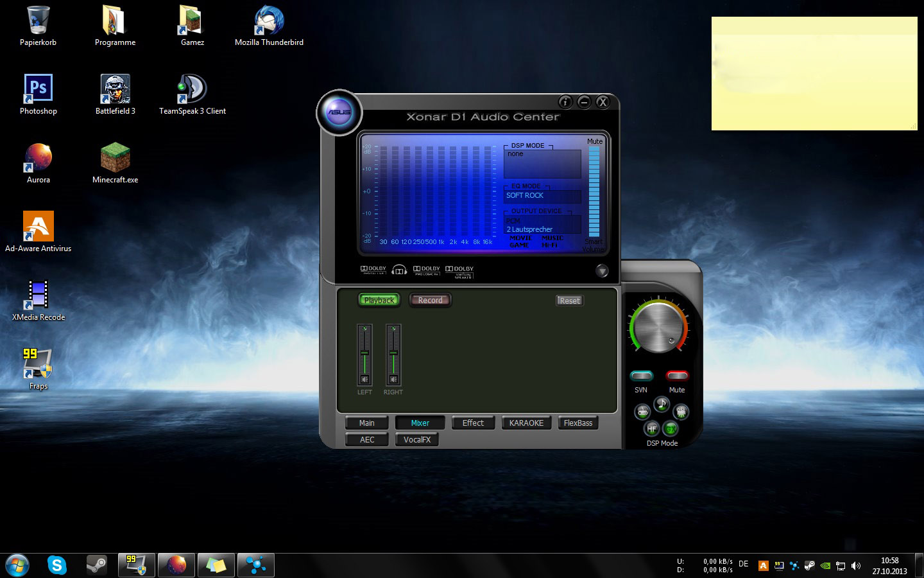924x578 pixels.
Task: Open network tray icon
Action: click(x=841, y=566)
